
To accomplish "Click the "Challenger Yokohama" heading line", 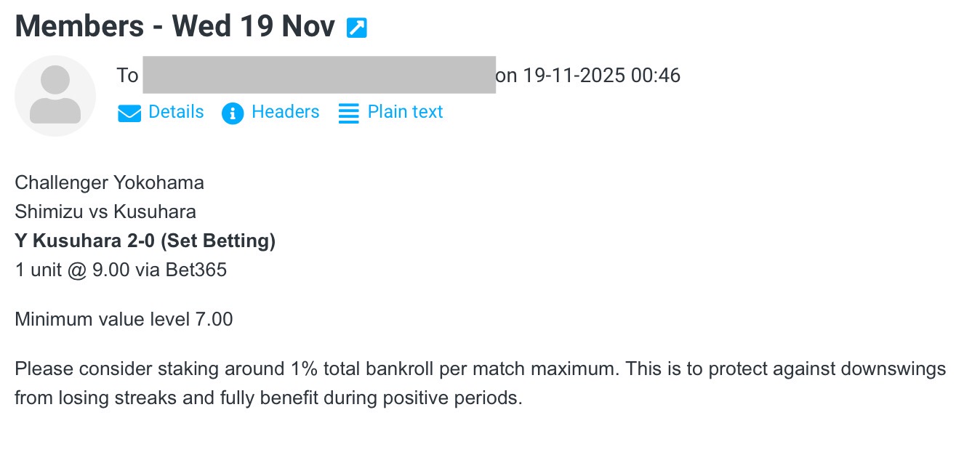I will click(x=108, y=182).
